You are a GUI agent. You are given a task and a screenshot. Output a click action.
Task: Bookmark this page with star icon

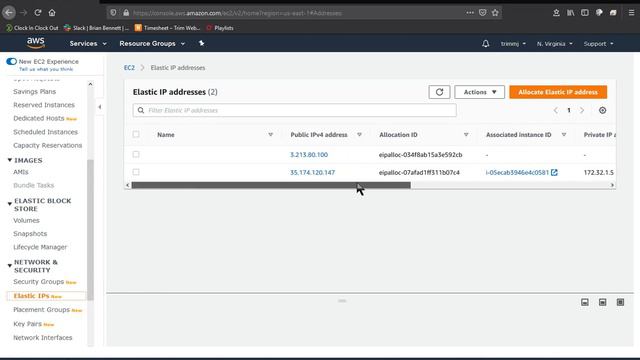coord(495,13)
